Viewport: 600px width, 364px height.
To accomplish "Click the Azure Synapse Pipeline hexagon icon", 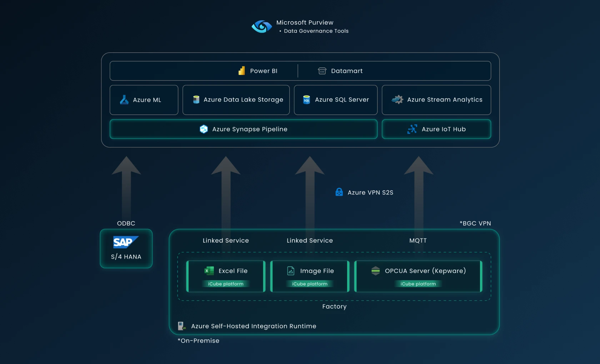I will [x=204, y=129].
